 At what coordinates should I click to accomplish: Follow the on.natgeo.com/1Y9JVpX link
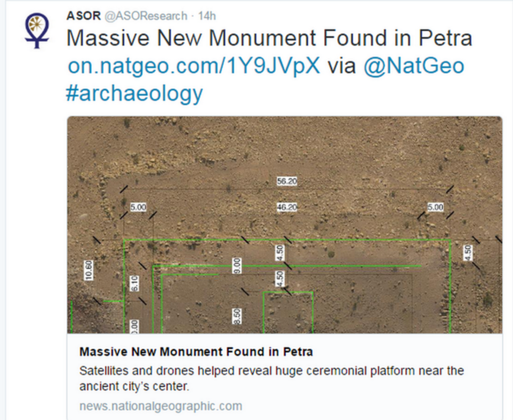point(193,66)
